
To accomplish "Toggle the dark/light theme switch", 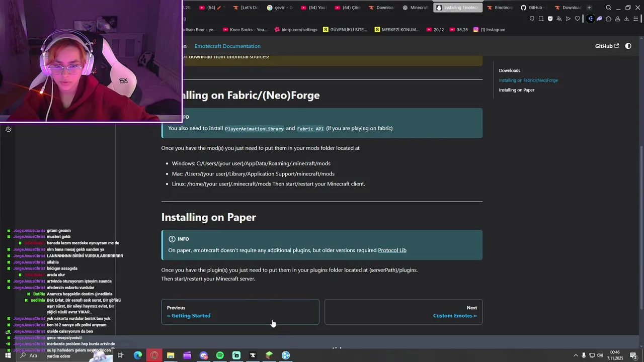I will pos(628,46).
